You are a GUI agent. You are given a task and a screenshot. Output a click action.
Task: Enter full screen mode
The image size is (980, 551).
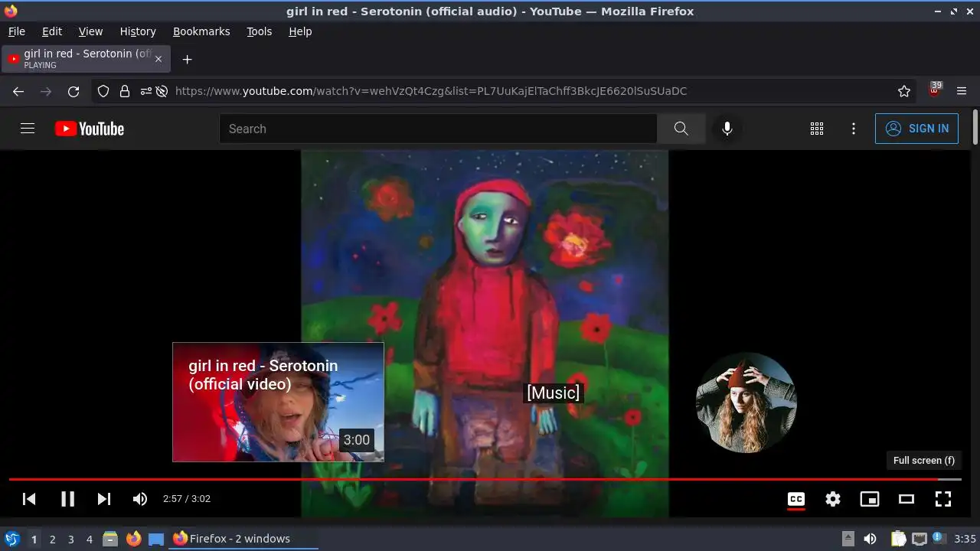point(943,499)
